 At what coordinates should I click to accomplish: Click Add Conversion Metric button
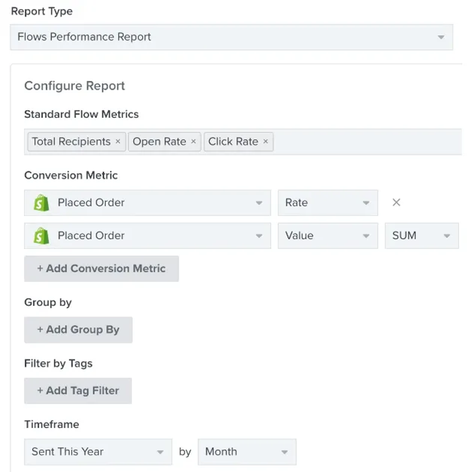point(101,269)
